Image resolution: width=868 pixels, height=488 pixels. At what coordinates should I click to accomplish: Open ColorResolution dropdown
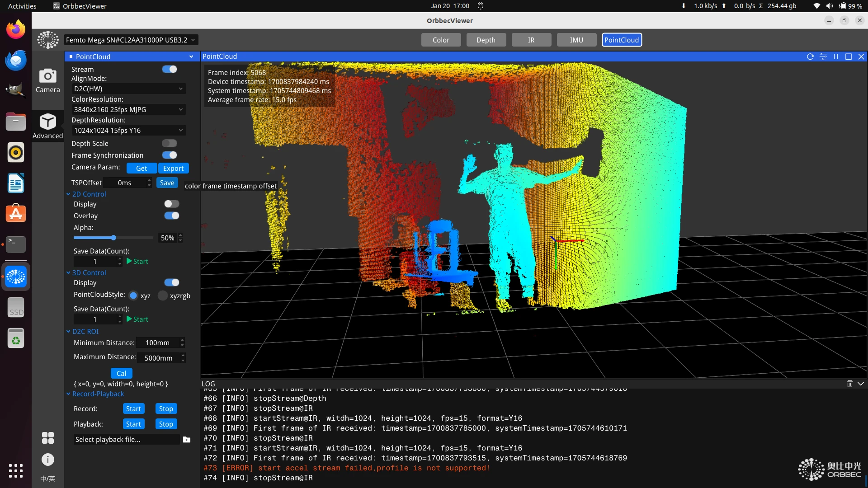(129, 109)
